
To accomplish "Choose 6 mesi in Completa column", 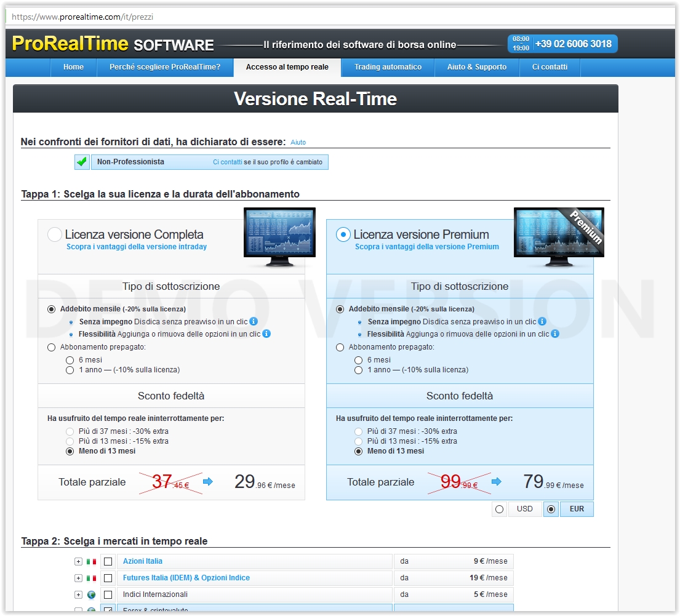I will 70,360.
